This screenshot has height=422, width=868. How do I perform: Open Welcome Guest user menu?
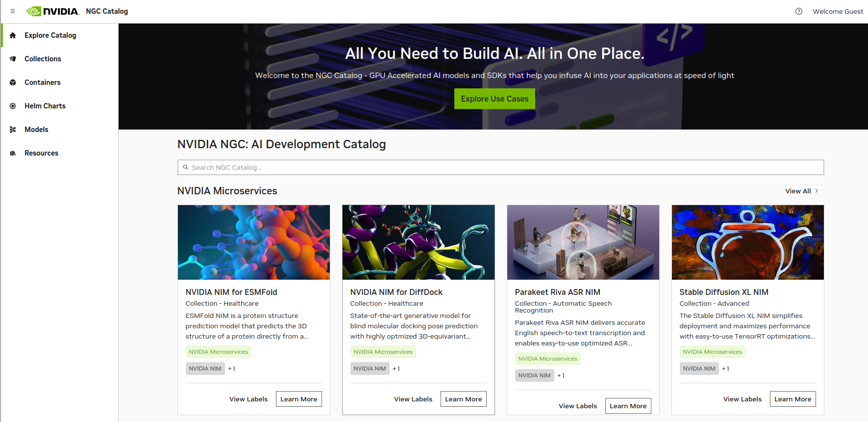tap(838, 11)
